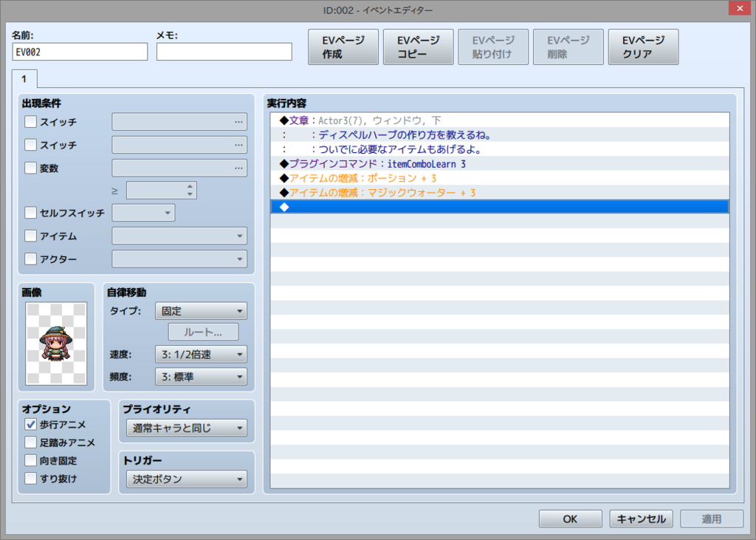Enable the アイテム condition checkbox
This screenshot has height=540, width=756.
pos(30,236)
